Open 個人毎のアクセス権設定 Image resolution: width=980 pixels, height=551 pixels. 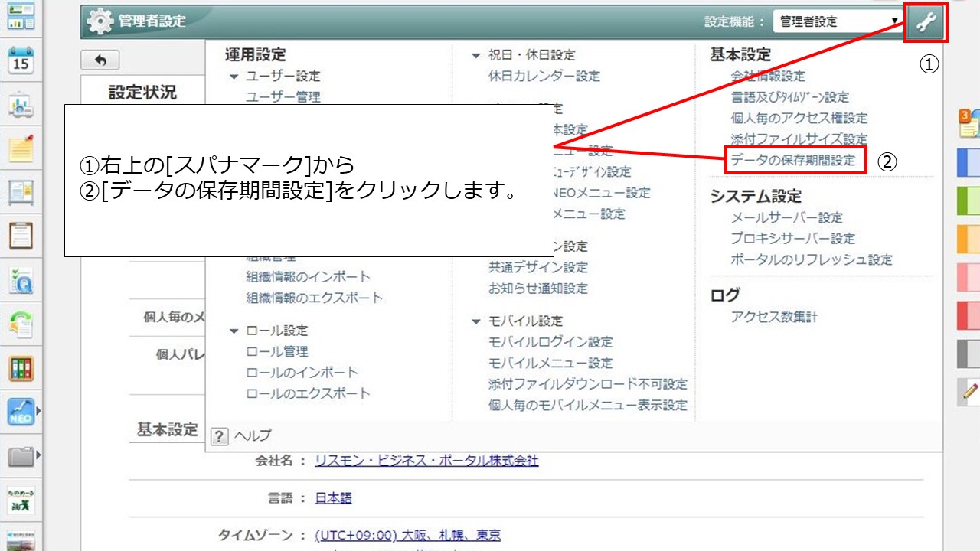pyautogui.click(x=799, y=118)
